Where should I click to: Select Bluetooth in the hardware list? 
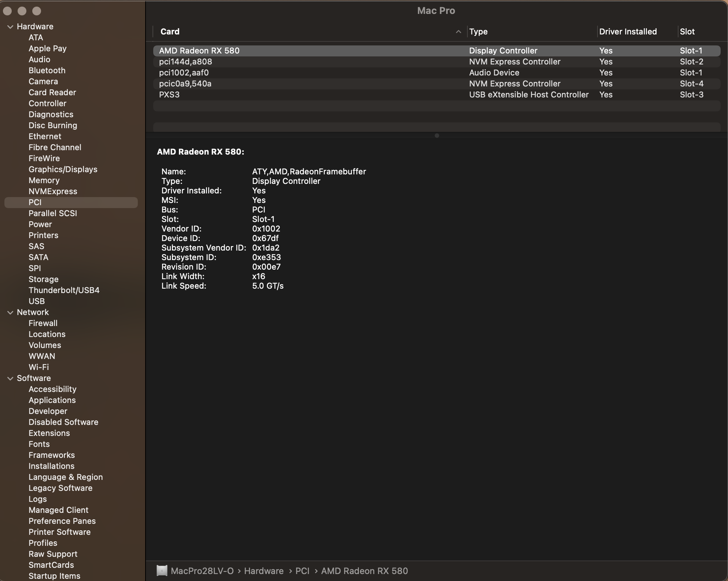tap(47, 70)
